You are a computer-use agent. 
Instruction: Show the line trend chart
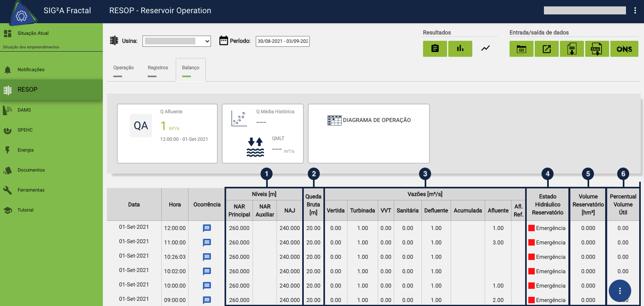pyautogui.click(x=485, y=49)
